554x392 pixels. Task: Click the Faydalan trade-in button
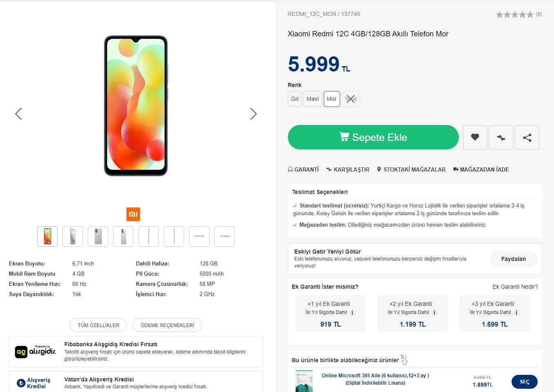[x=513, y=259]
